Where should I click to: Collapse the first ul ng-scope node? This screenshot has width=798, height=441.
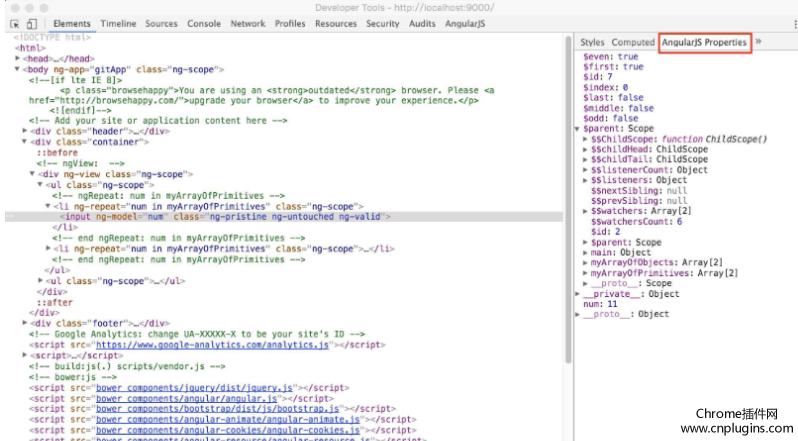[40, 185]
